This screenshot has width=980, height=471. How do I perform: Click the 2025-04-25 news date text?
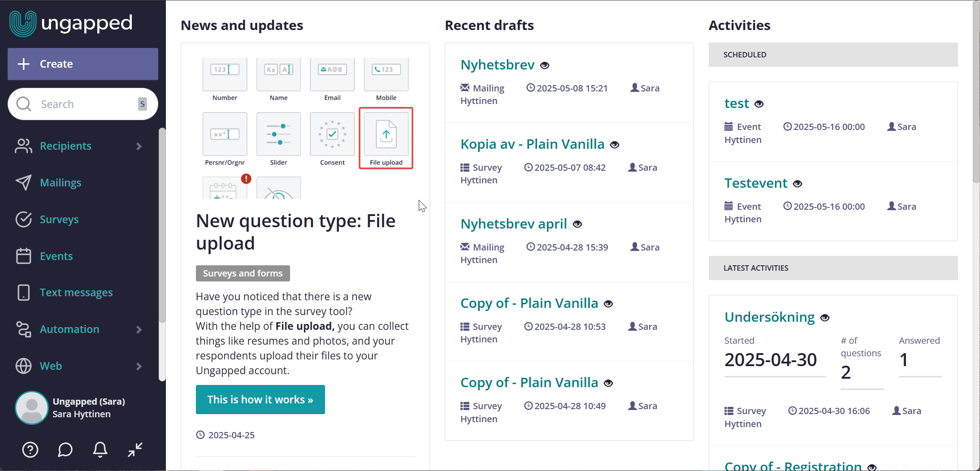(x=231, y=435)
